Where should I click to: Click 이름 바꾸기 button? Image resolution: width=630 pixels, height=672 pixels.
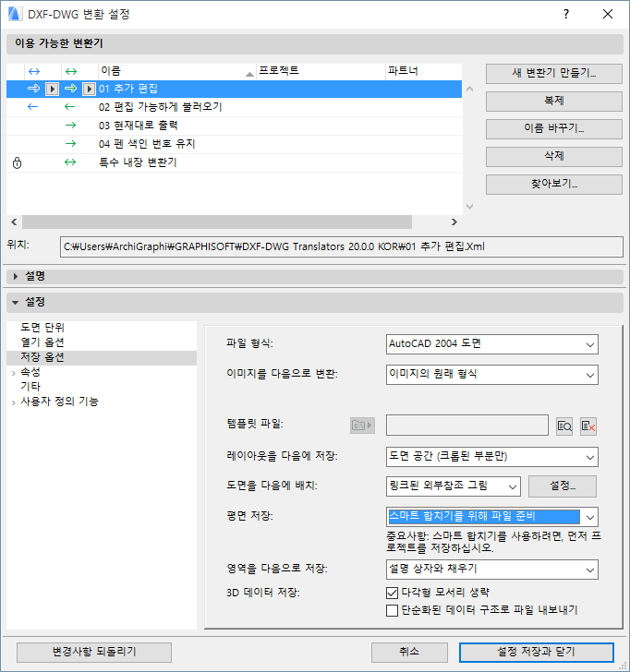tap(554, 129)
